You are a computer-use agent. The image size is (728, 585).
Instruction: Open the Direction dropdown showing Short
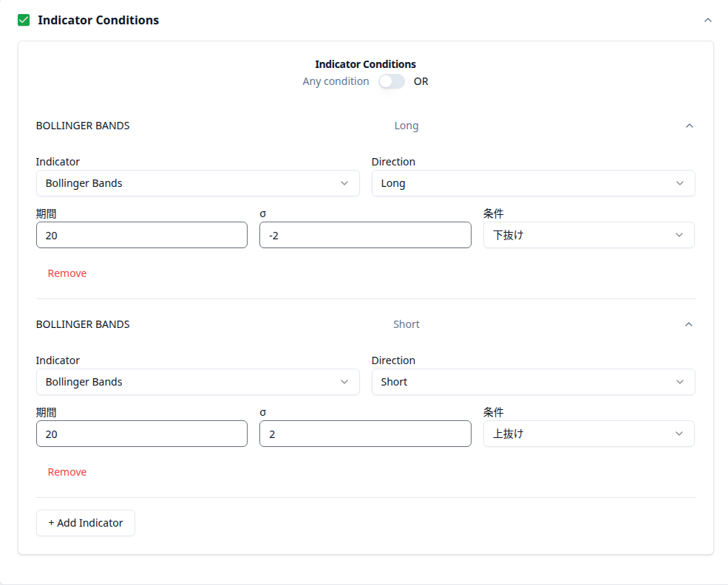click(533, 382)
